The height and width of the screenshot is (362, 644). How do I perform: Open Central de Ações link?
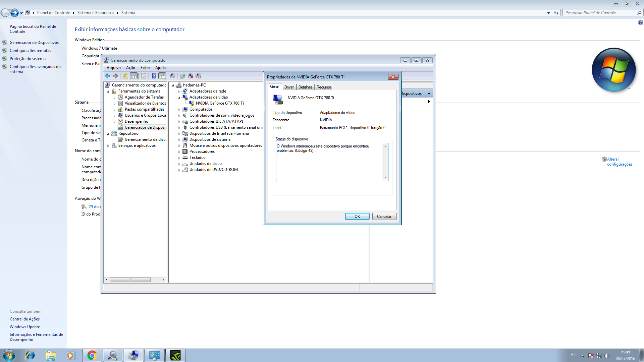pyautogui.click(x=24, y=319)
